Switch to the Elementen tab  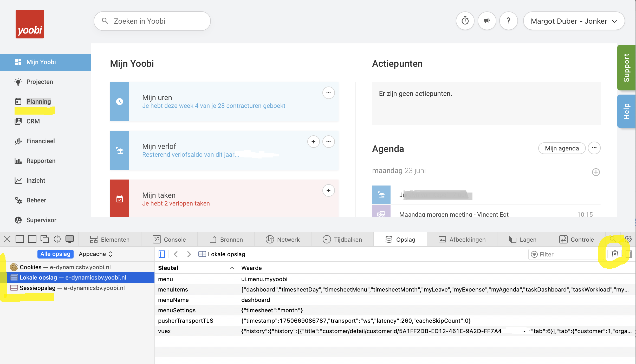(110, 240)
